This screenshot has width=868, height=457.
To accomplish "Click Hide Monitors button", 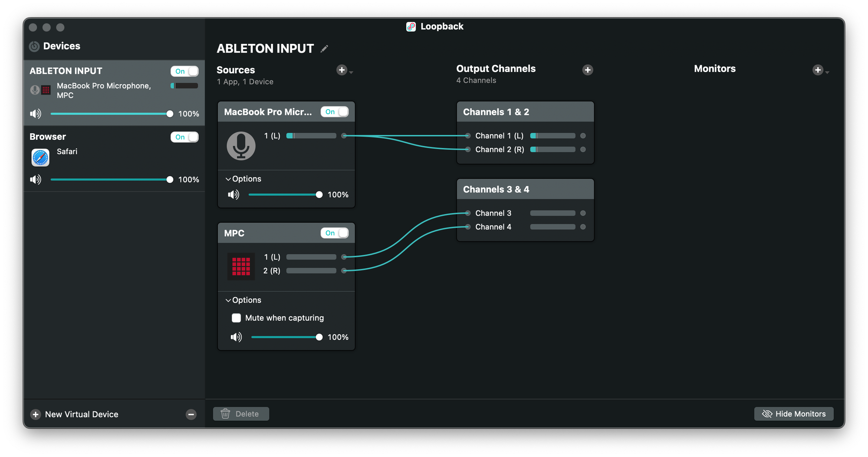I will pos(793,414).
